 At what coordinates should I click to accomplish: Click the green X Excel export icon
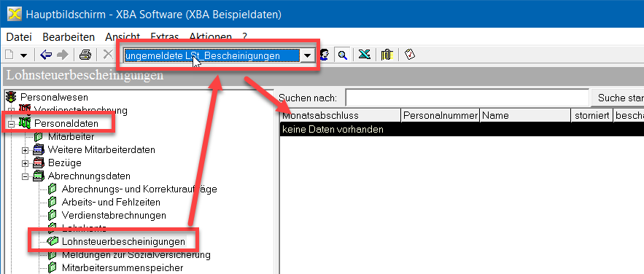(x=364, y=55)
